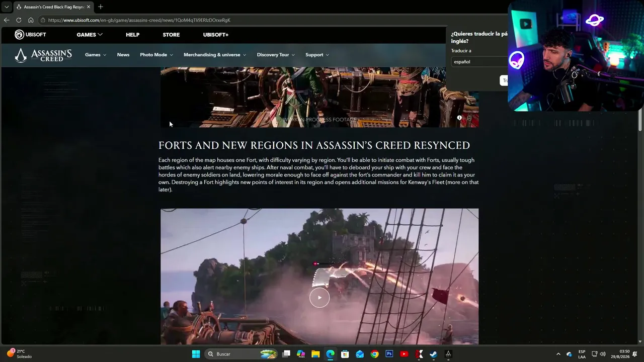Close the Assassin's Creed Black Flag tab
Viewport: 644px width, 362px height.
[x=89, y=7]
